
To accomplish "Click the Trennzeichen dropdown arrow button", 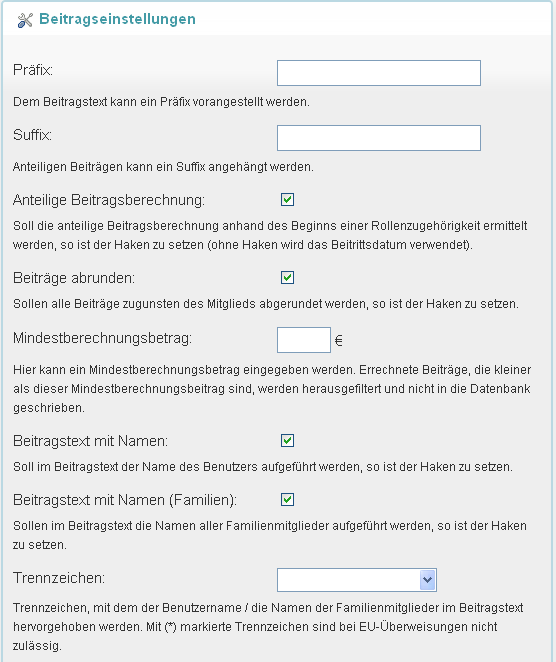I will click(428, 580).
